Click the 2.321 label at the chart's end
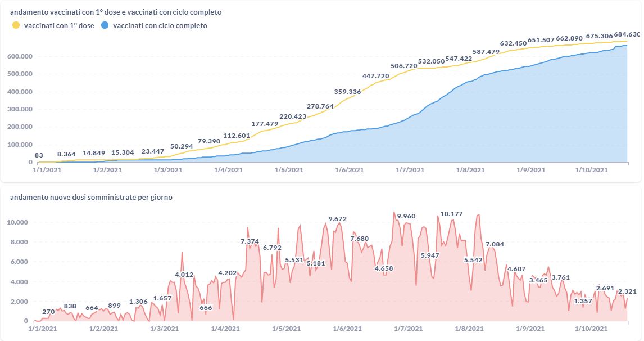The image size is (644, 341). 627,291
